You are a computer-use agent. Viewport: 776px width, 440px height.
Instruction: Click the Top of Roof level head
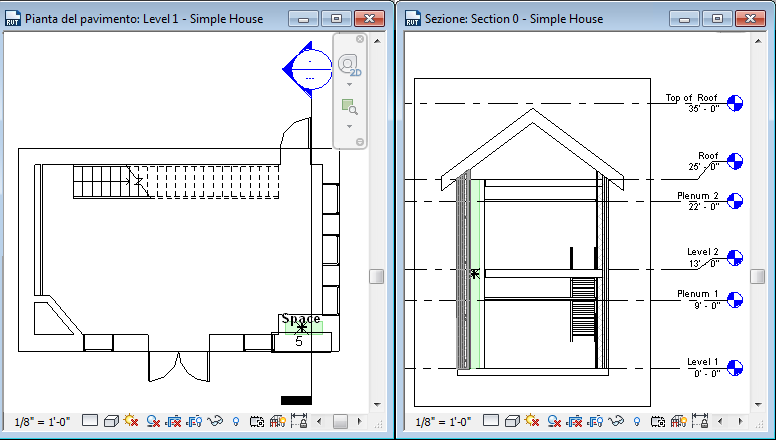coord(735,103)
